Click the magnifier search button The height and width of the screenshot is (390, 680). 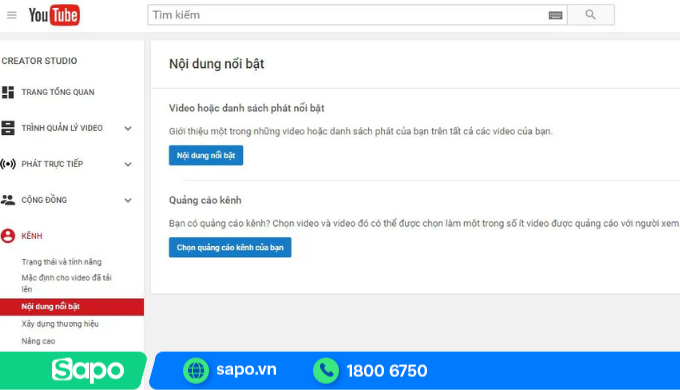[591, 15]
